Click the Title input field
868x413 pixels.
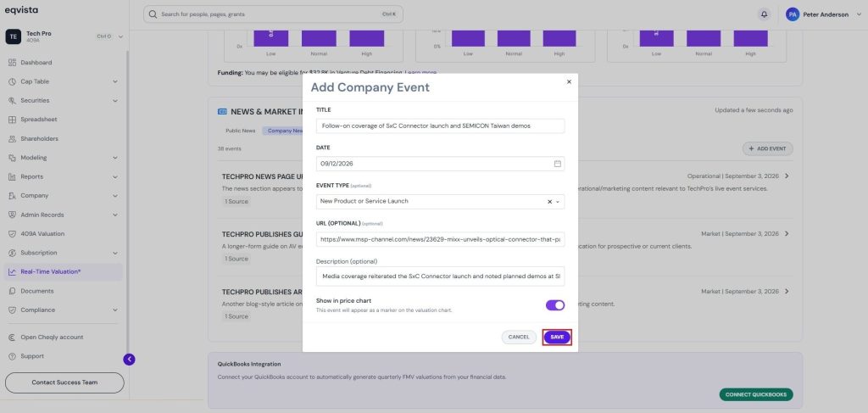(440, 126)
